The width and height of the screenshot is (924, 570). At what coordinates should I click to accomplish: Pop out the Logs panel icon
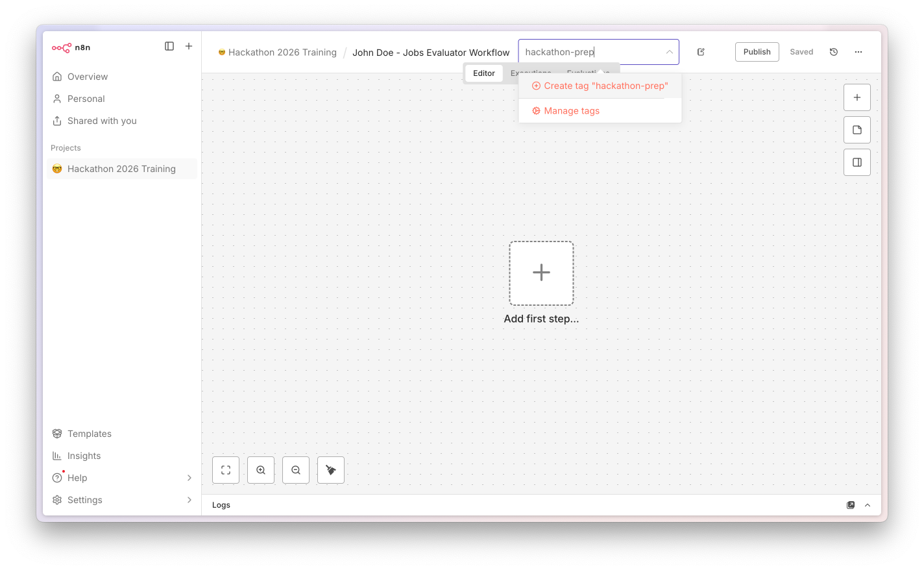(x=851, y=505)
